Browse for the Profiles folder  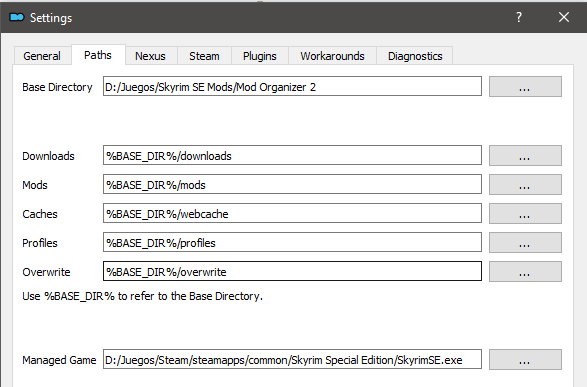525,243
